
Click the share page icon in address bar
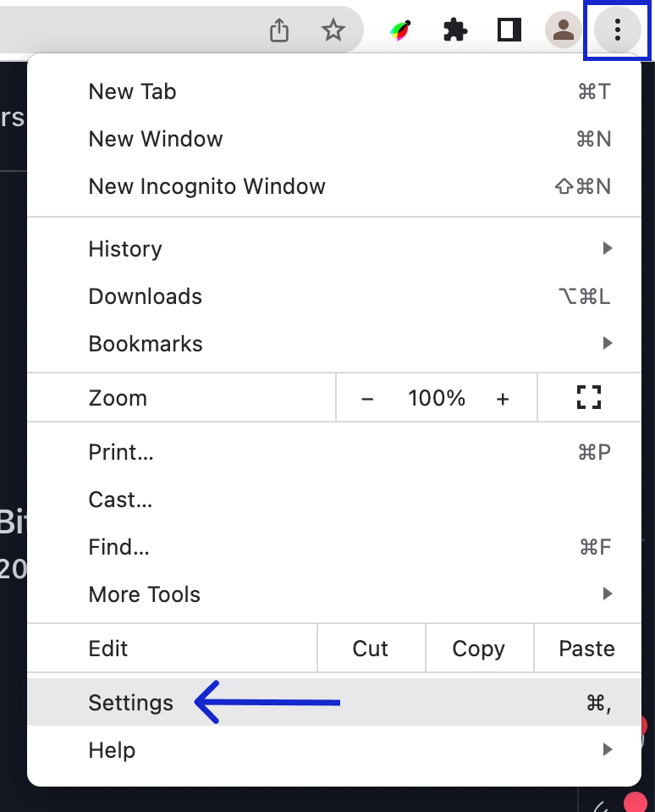[279, 31]
